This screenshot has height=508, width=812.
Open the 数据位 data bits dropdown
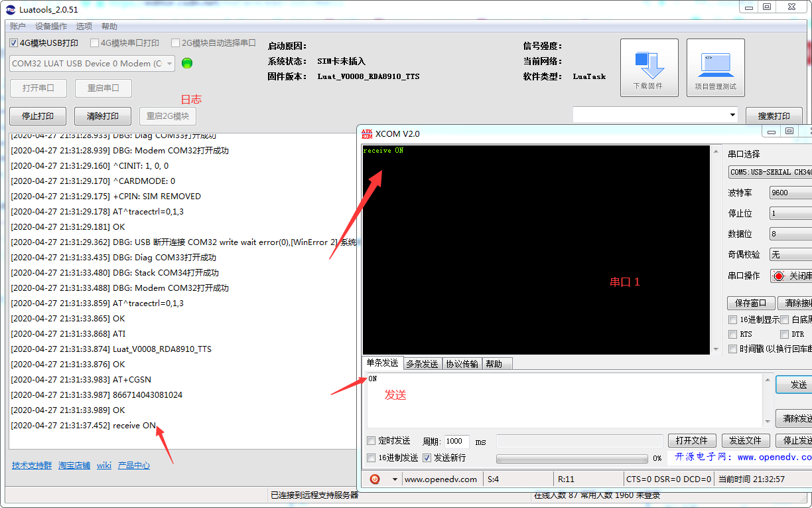click(x=790, y=234)
